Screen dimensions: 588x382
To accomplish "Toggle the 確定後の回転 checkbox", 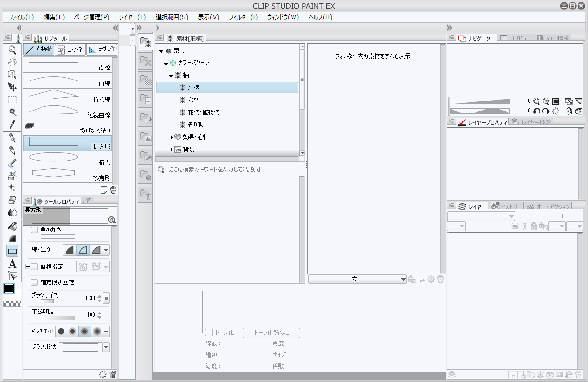I will click(x=34, y=282).
